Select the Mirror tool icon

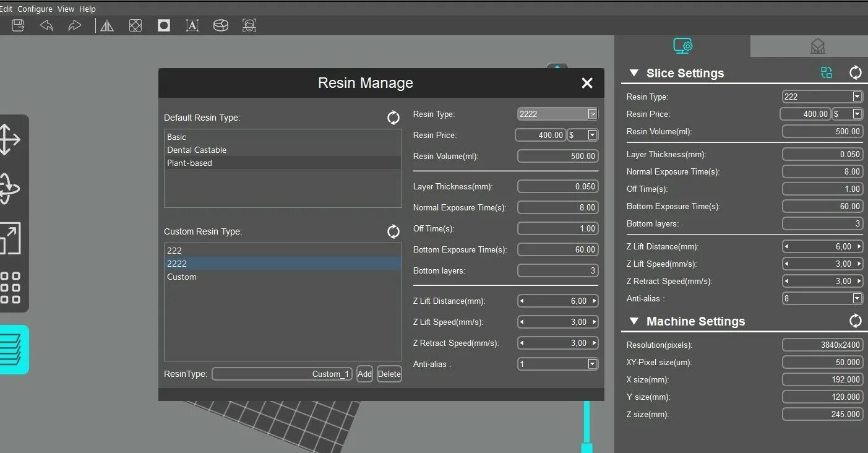pos(107,25)
